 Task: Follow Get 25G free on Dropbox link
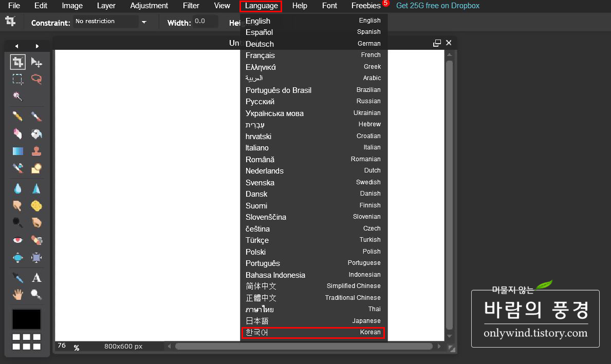[438, 6]
